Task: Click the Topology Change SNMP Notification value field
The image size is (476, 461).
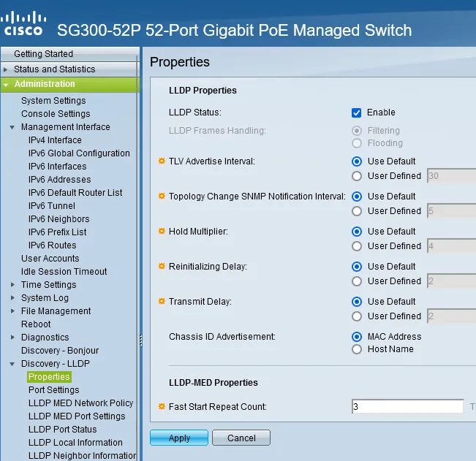Action: (x=451, y=211)
